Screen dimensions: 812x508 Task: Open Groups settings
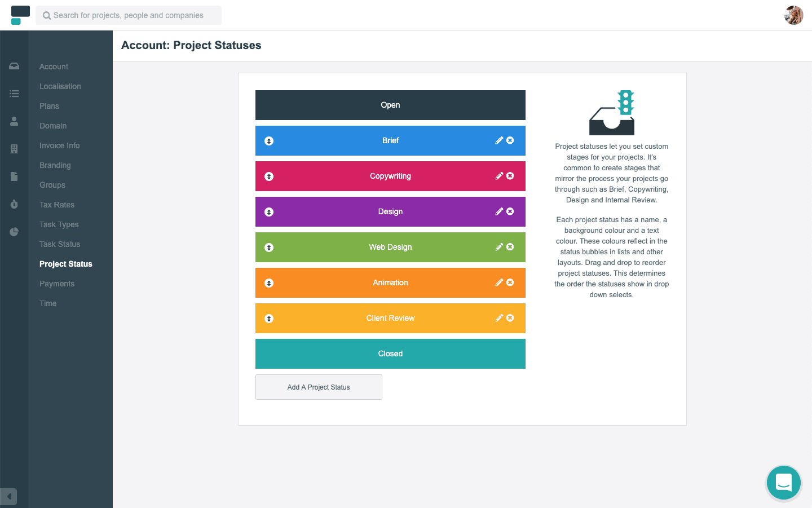tap(52, 185)
